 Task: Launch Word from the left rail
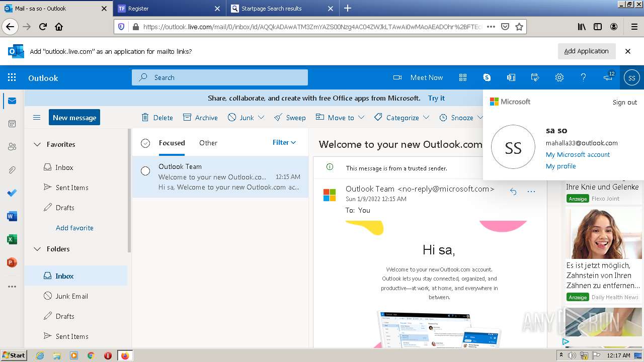(12, 216)
